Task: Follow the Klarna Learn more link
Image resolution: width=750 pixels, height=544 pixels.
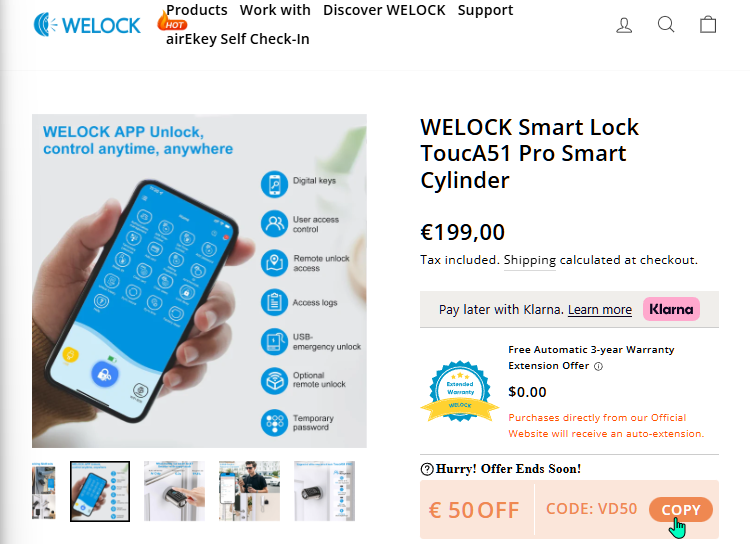Action: pos(600,310)
